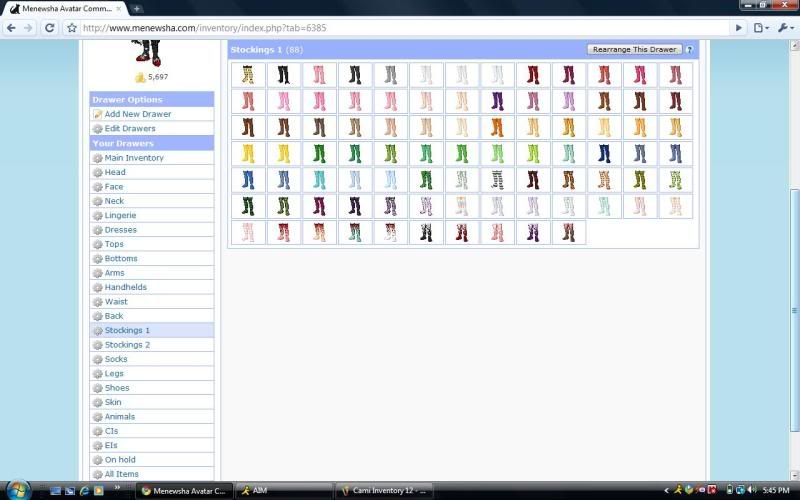800x500 pixels.
Task: Select first bright yellow stockings in fourth row
Action: (248, 154)
